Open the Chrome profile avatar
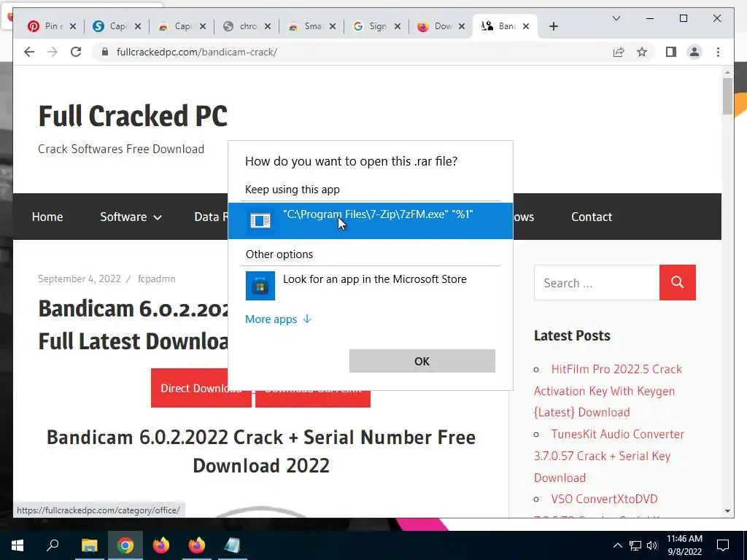Screen dimensions: 747x560 pos(694,52)
